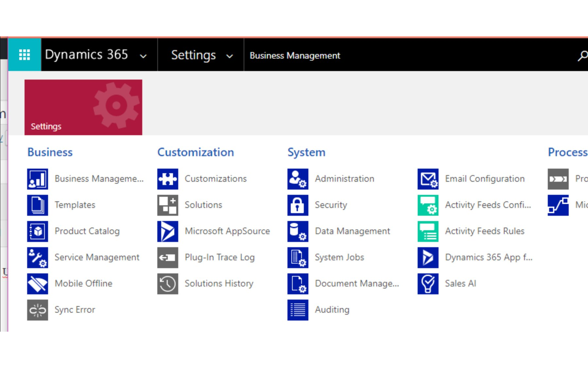Click the Administration icon
The height and width of the screenshot is (368, 588).
298,179
